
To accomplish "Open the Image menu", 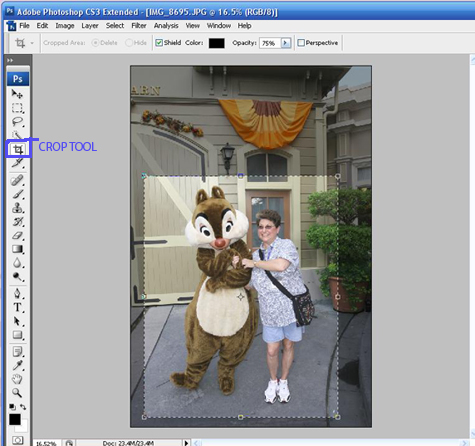I will [65, 26].
